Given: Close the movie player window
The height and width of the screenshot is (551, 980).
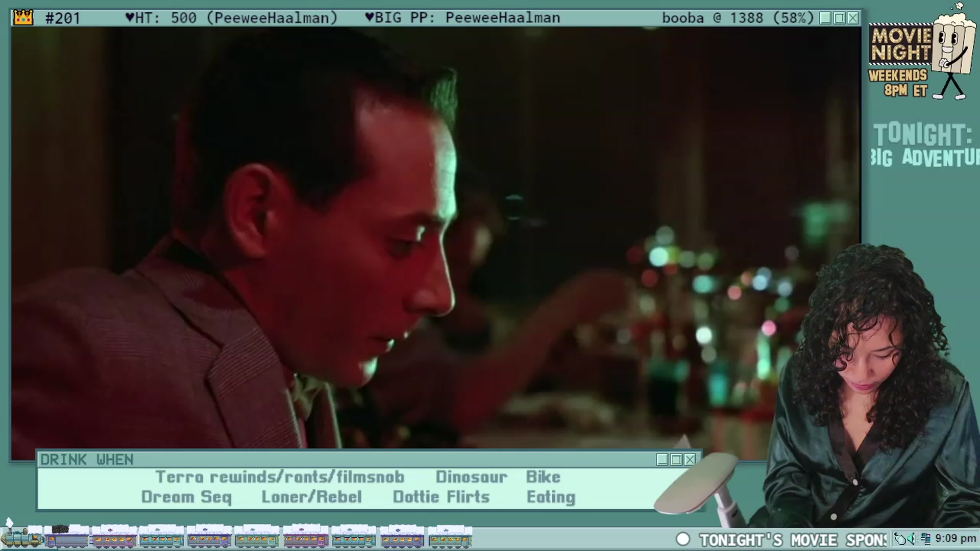Looking at the screenshot, I should coord(853,18).
